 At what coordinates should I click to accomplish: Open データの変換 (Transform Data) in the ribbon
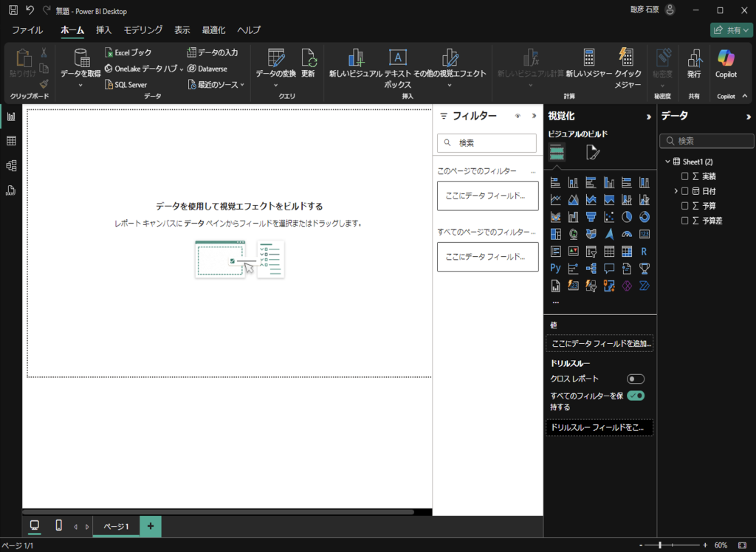[x=275, y=59]
